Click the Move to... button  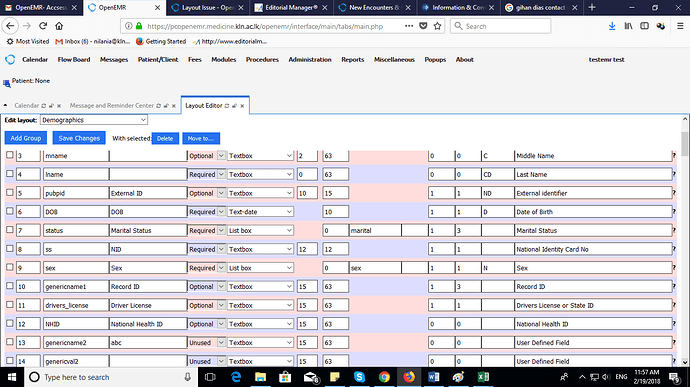point(201,139)
